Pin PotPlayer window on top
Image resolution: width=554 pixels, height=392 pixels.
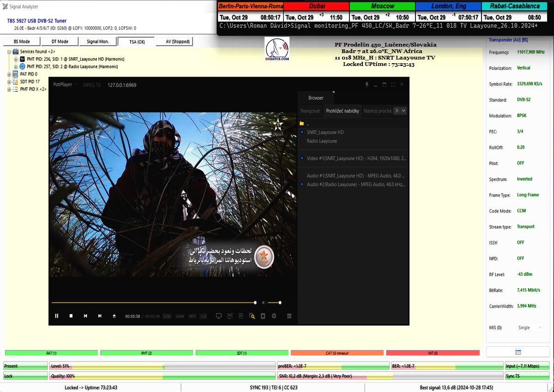(x=367, y=85)
